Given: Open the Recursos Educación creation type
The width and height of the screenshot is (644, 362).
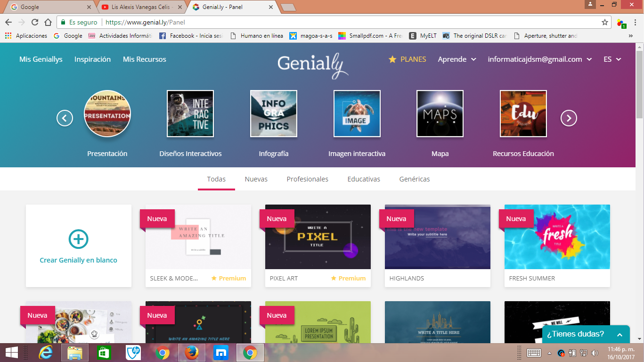Looking at the screenshot, I should pos(523,113).
